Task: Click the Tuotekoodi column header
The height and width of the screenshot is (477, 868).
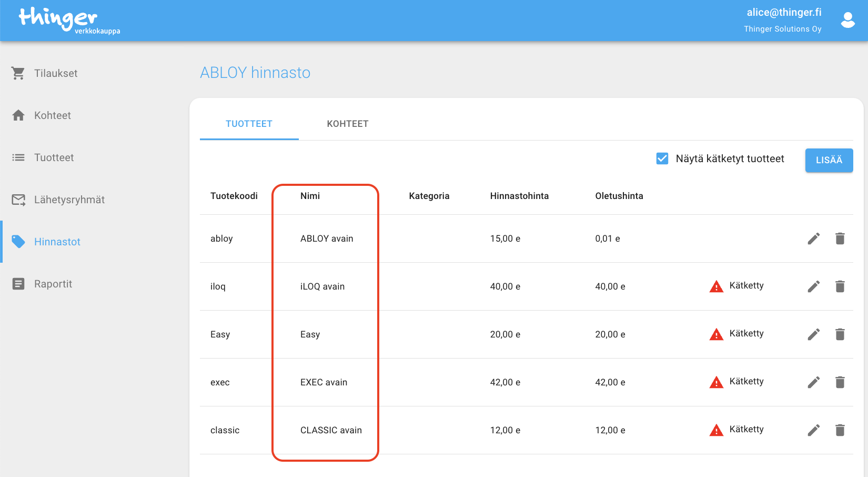Action: (234, 196)
